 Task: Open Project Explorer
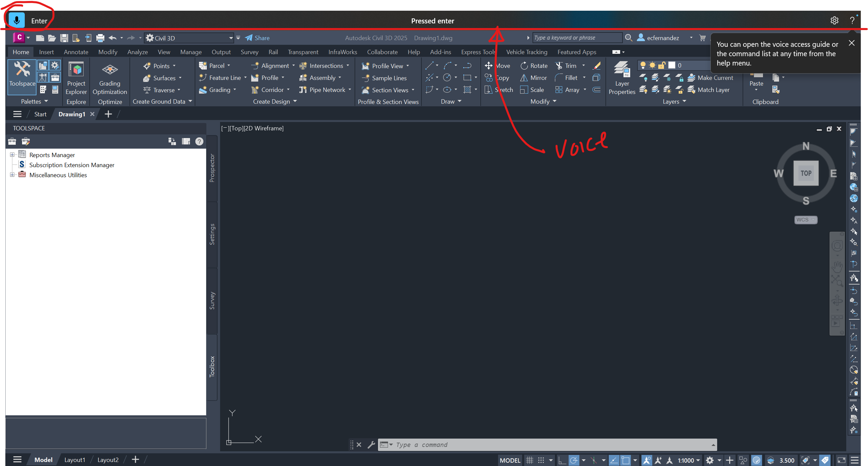(76, 77)
